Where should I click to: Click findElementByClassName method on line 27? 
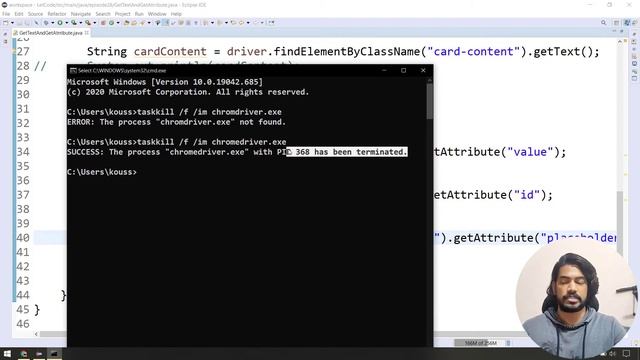tap(347, 52)
